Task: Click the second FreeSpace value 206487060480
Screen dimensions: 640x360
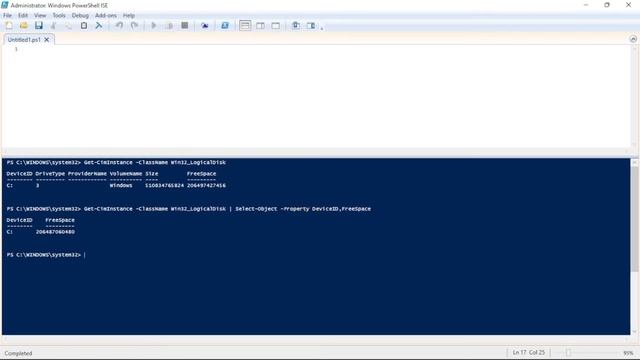Action: coord(55,232)
